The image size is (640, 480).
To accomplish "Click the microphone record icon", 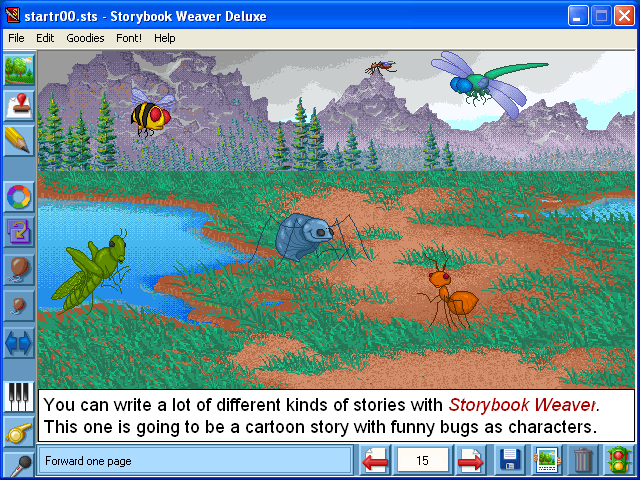I will point(19,466).
